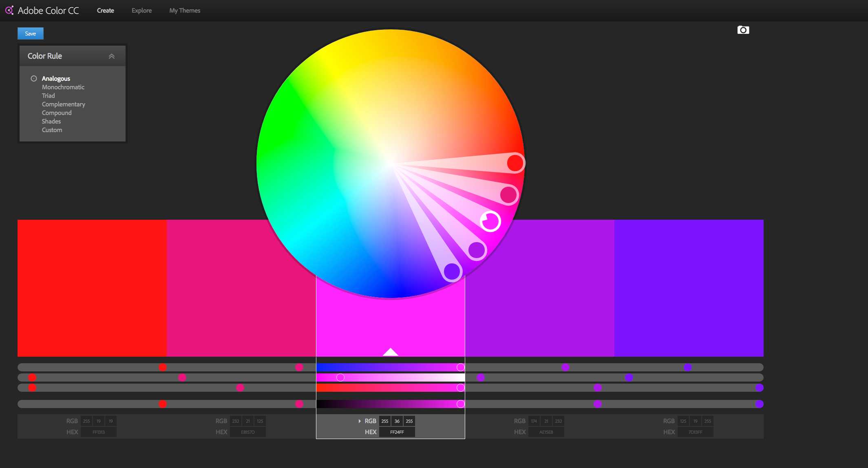Click the HEX field showing FF1313
The width and height of the screenshot is (868, 468).
click(99, 432)
